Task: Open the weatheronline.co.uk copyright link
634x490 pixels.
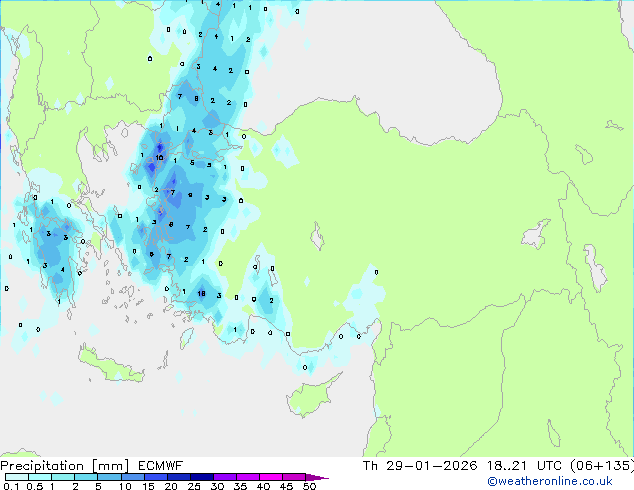Action: (550, 481)
